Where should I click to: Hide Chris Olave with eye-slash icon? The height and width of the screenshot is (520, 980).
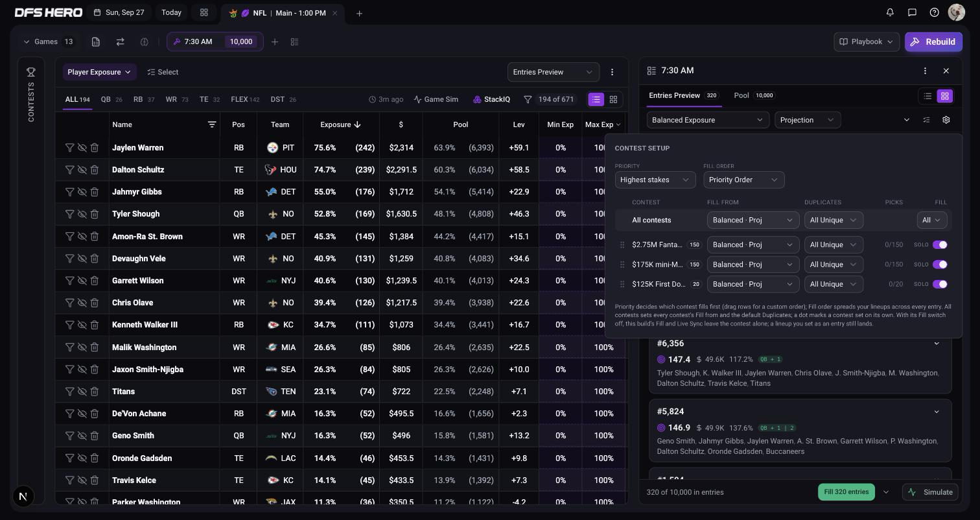coord(82,303)
